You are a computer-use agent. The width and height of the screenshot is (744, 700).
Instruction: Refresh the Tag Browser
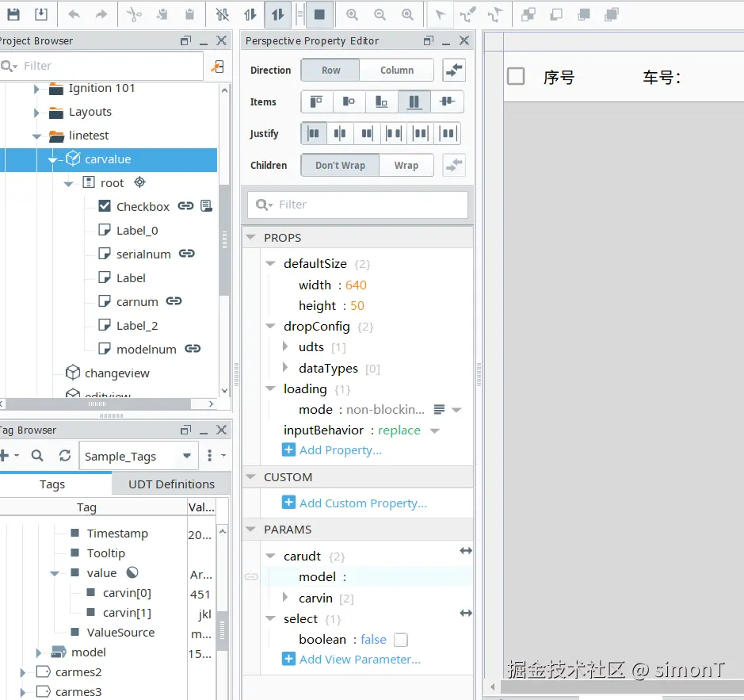click(65, 456)
